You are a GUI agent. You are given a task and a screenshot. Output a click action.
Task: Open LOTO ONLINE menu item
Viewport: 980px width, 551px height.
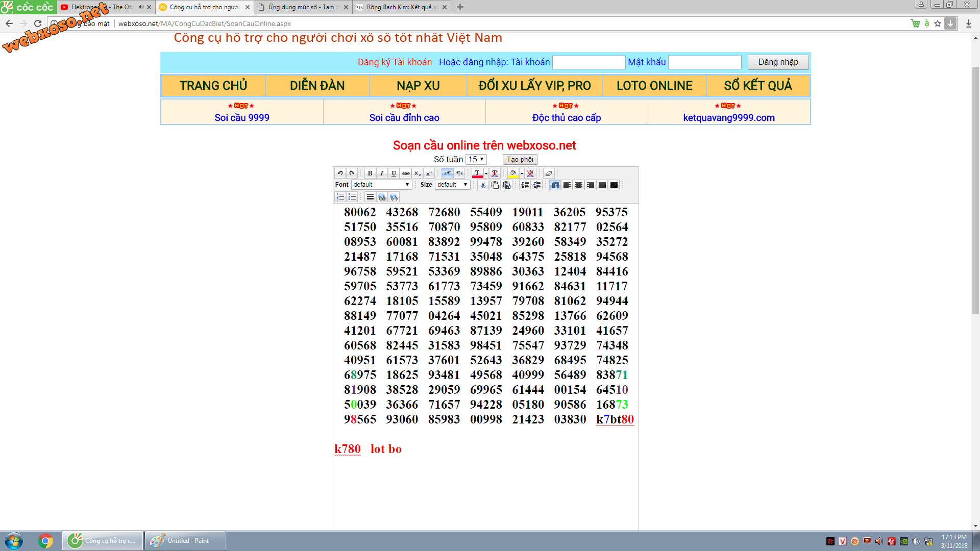click(654, 86)
